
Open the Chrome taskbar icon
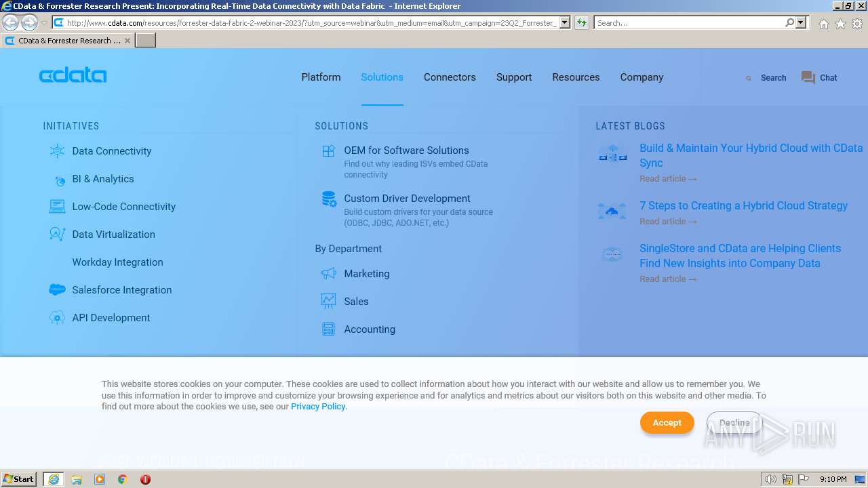tap(123, 479)
